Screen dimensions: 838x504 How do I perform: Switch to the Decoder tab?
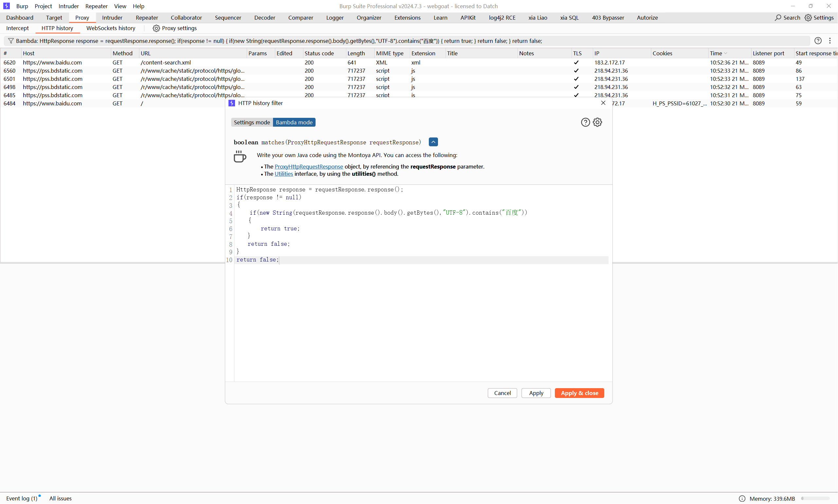coord(264,18)
